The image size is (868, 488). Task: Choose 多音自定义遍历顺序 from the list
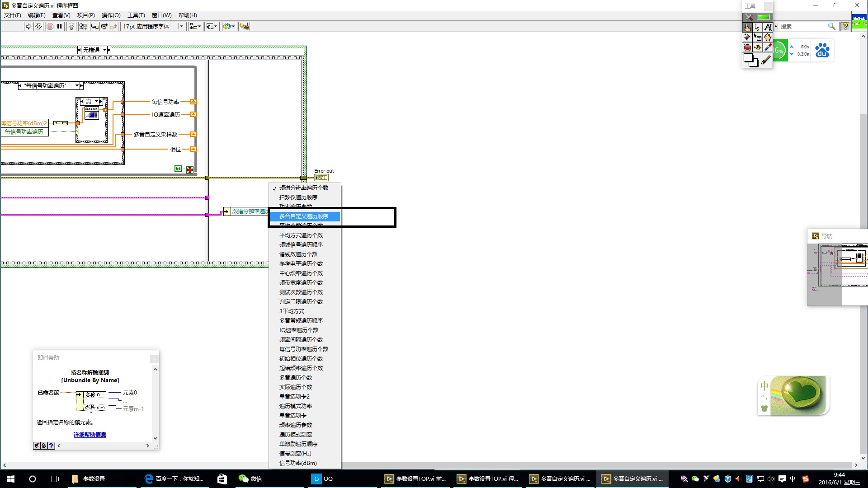point(304,216)
